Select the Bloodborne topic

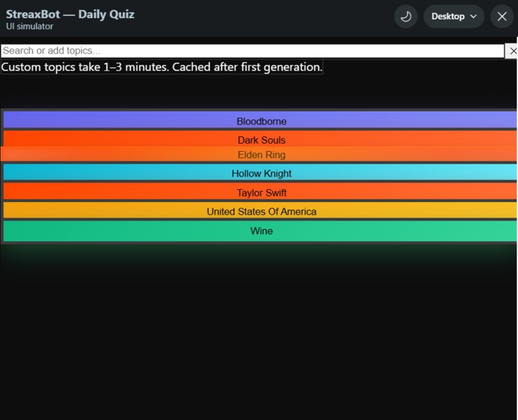tap(260, 119)
